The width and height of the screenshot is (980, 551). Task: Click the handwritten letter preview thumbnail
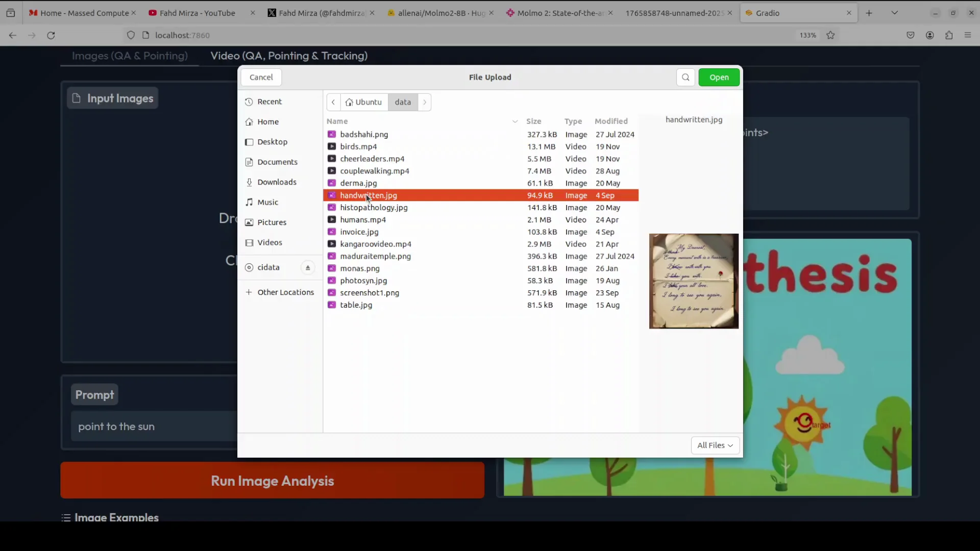click(x=694, y=281)
